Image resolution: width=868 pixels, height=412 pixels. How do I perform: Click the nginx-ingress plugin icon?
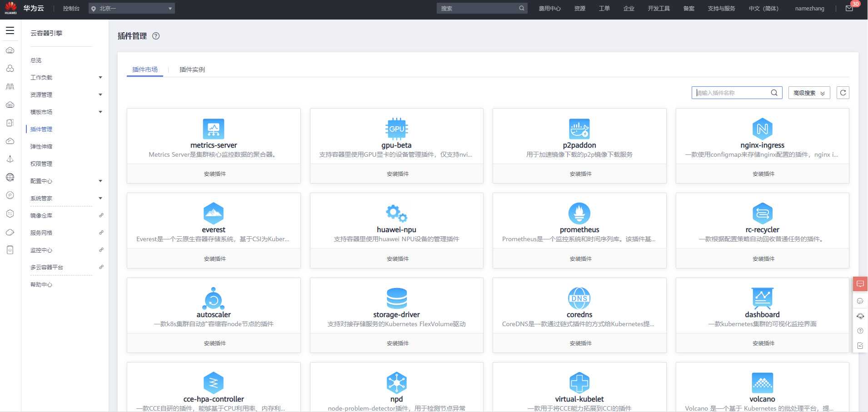(763, 129)
